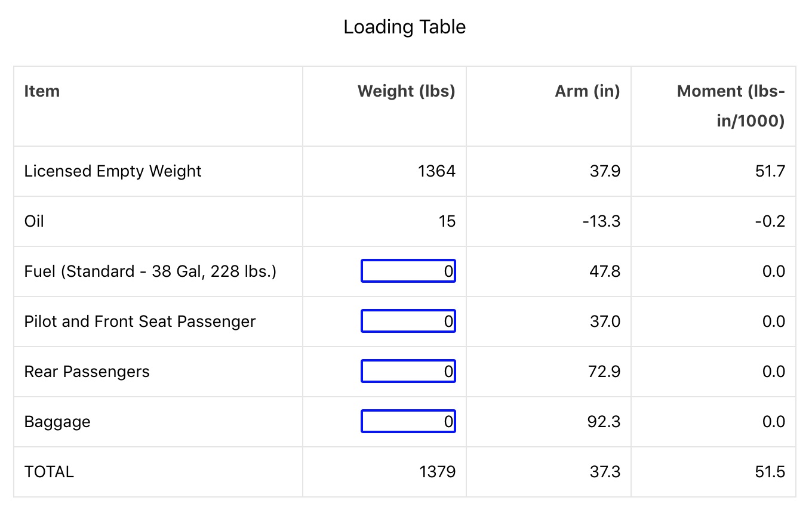The image size is (812, 519).
Task: Click the Fuel weight input field
Action: coord(408,271)
